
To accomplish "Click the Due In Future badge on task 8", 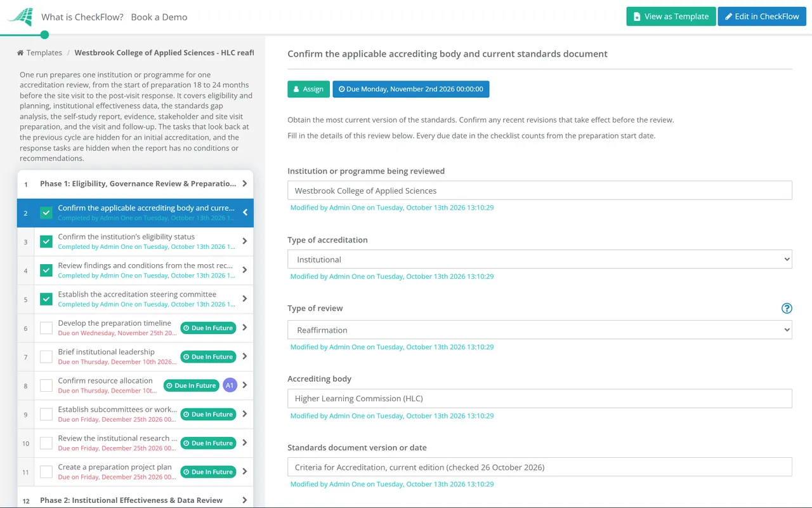I will pyautogui.click(x=191, y=385).
